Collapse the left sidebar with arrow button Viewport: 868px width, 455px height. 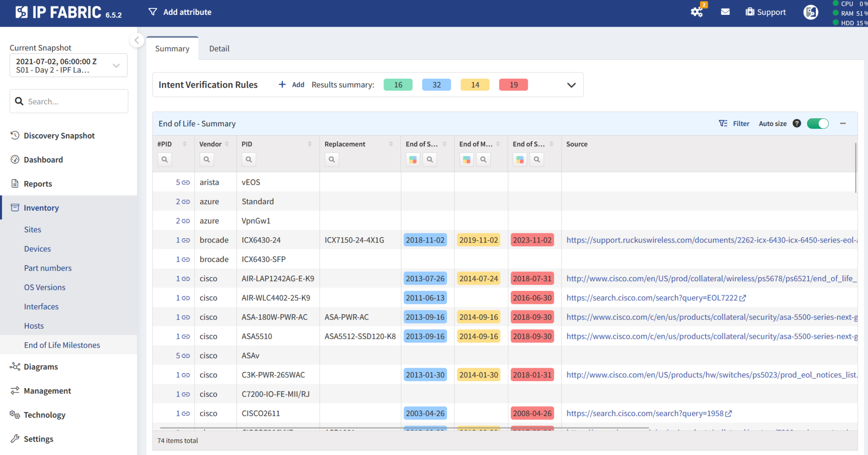tap(137, 40)
